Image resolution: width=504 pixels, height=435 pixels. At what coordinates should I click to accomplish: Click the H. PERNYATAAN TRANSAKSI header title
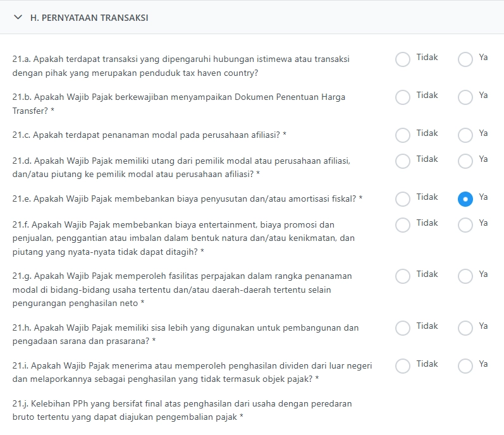(89, 18)
